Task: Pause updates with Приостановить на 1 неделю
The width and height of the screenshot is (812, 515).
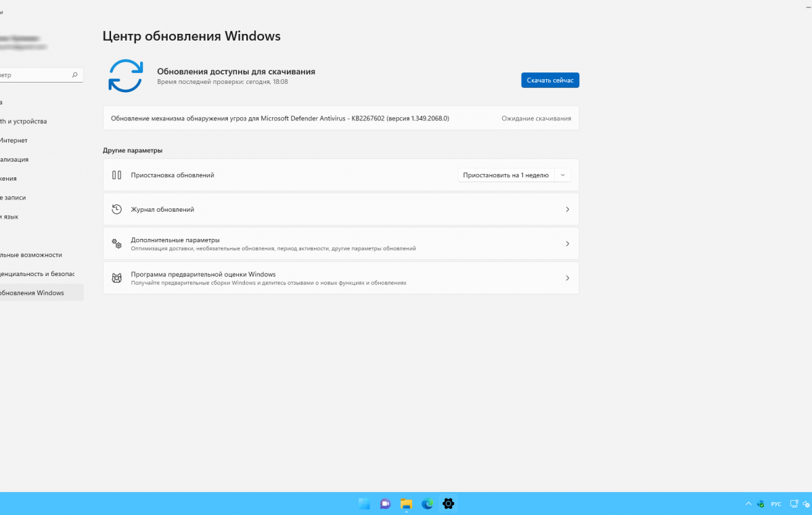Action: (x=506, y=175)
